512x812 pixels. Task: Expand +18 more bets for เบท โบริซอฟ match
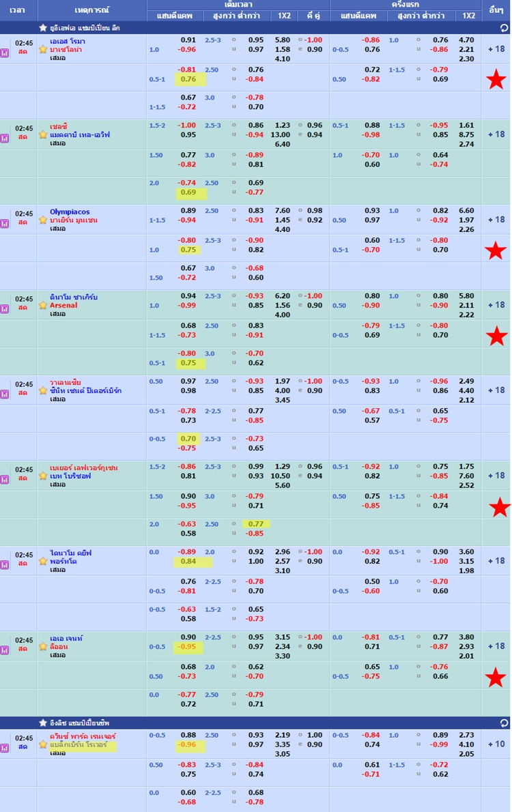coord(496,476)
